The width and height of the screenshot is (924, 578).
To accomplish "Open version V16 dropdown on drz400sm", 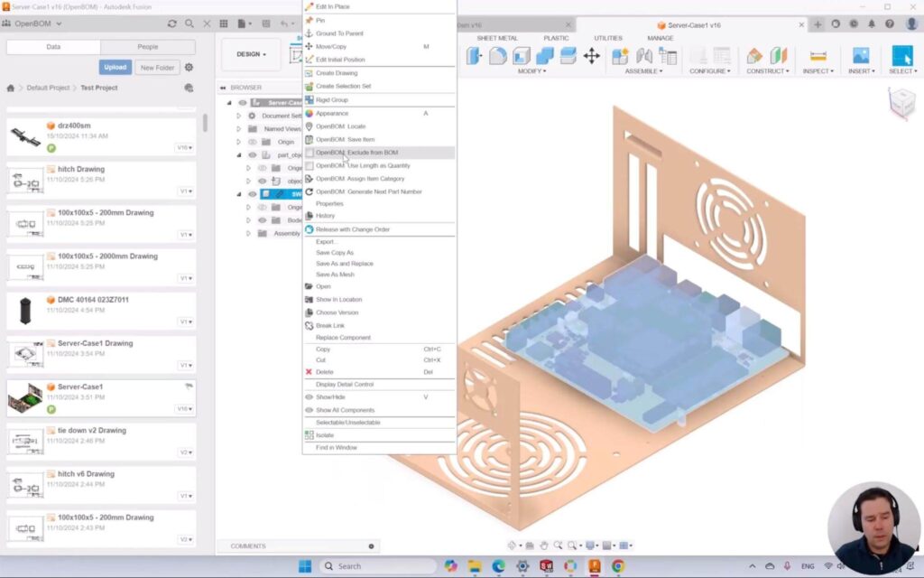I will [x=184, y=147].
